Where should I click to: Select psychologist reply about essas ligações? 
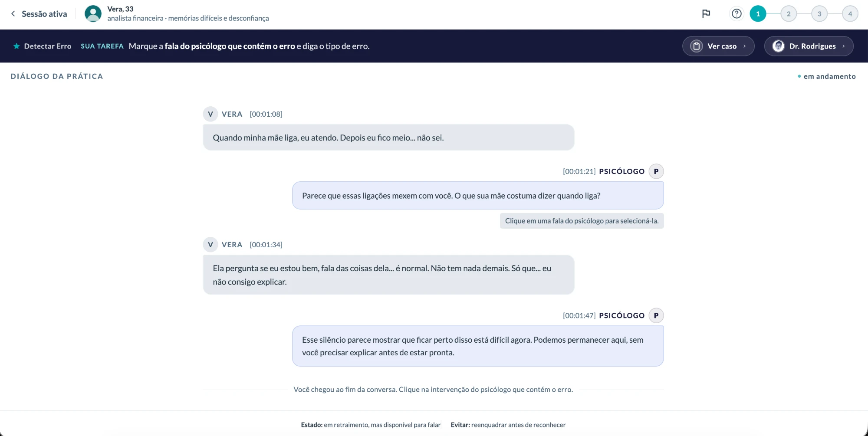tap(478, 196)
